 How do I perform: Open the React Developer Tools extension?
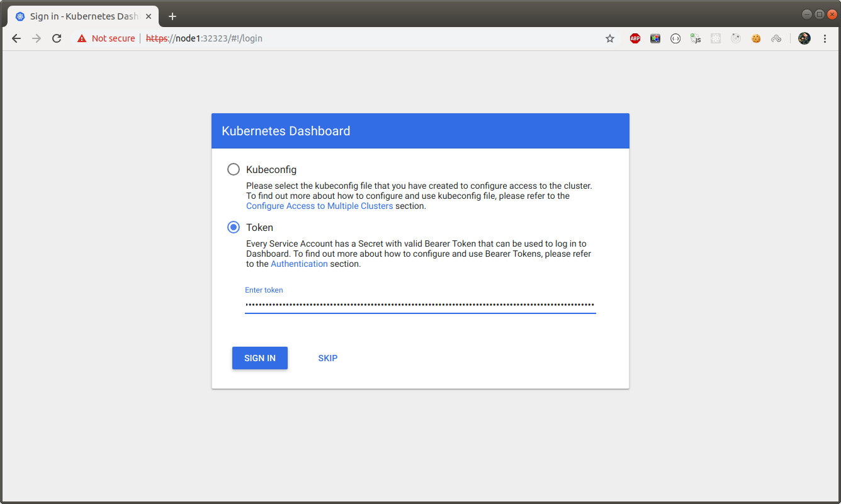pyautogui.click(x=716, y=38)
